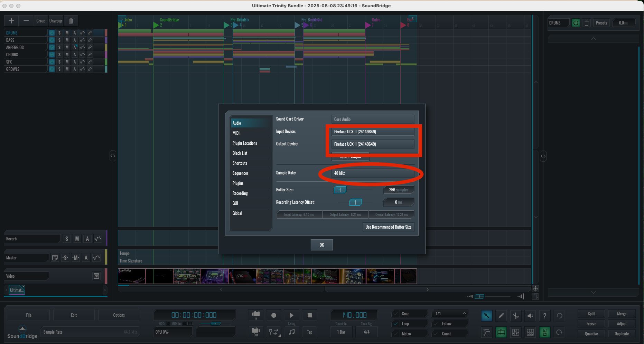This screenshot has height=344, width=644.
Task: Open the File menu
Action: 29,315
